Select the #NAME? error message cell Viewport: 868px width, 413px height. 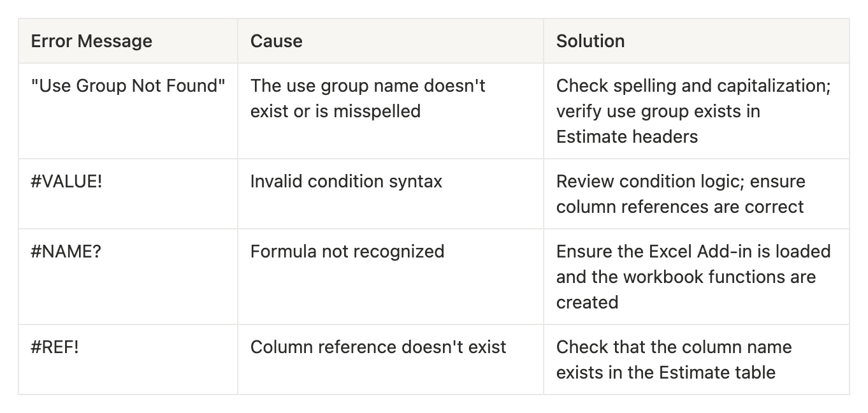66,252
